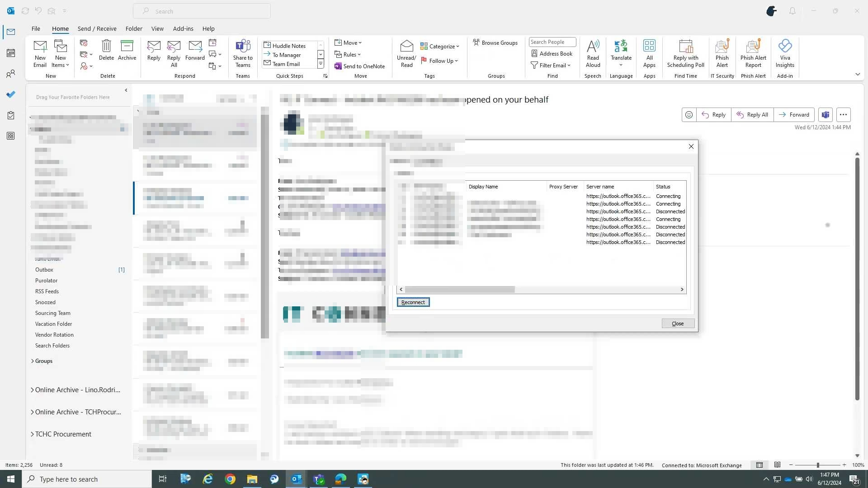Click Reply All in reading pane
The width and height of the screenshot is (868, 488).
(x=752, y=115)
